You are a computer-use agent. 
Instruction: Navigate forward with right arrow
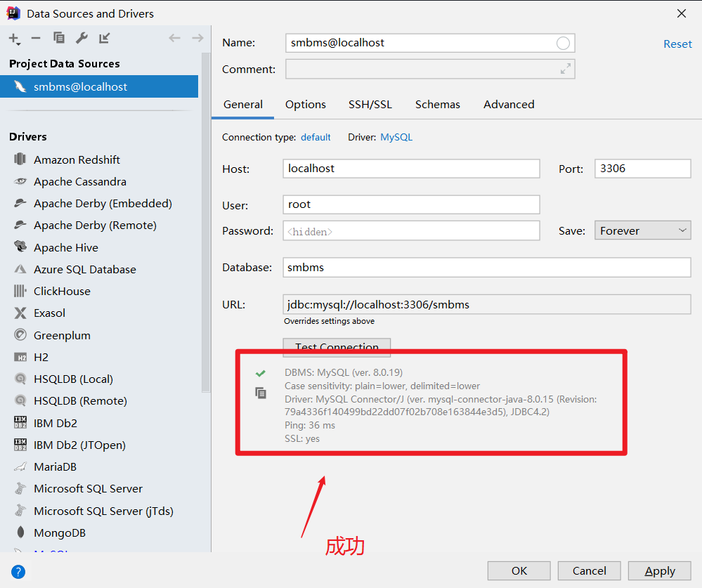point(197,38)
